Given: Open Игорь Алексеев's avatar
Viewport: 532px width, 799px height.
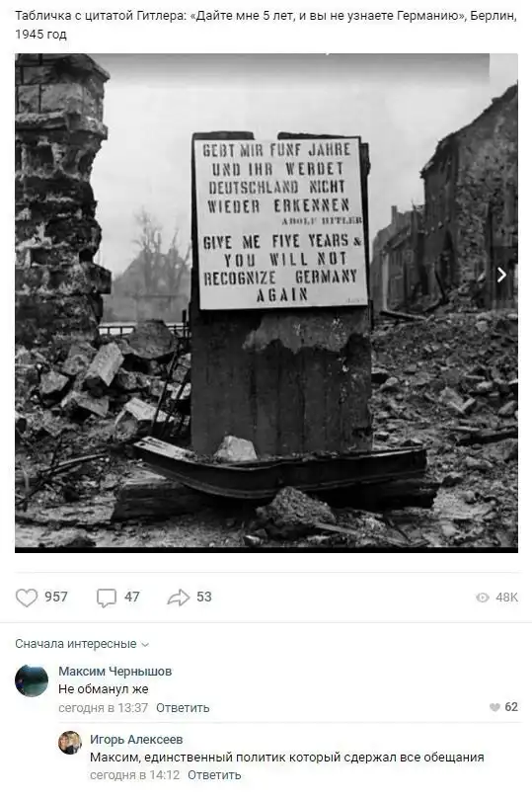Looking at the screenshot, I should click(x=70, y=743).
